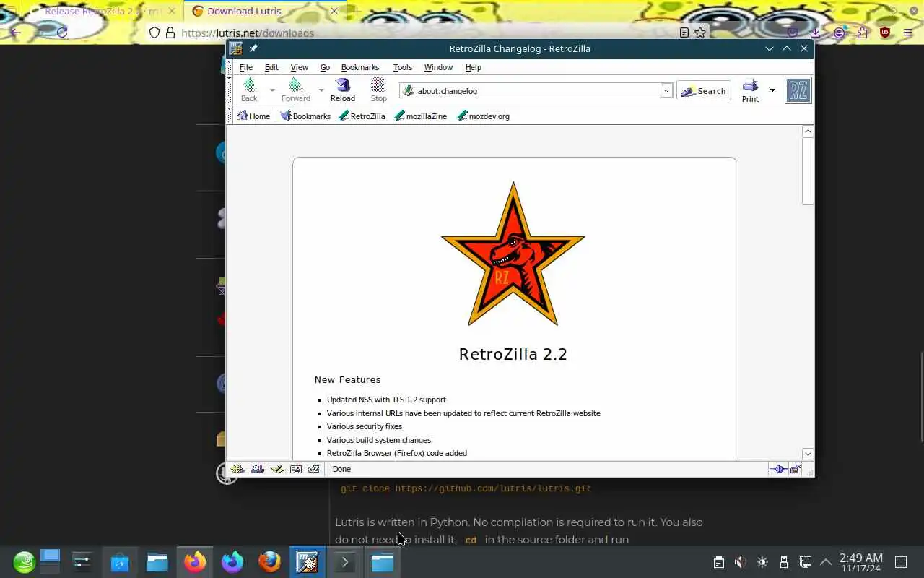Screen dimensions: 924x578
Task: Open the Back button history dropdown arrow
Action: point(272,90)
